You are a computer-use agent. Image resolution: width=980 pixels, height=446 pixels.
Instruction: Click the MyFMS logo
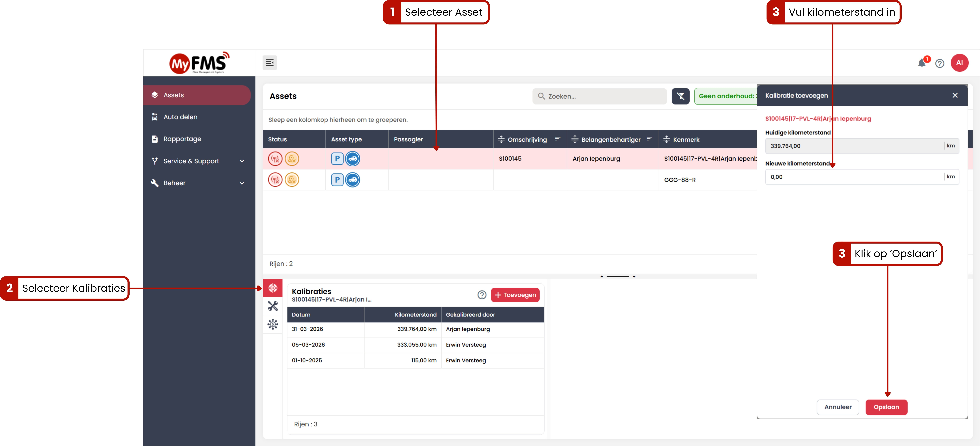click(x=199, y=63)
